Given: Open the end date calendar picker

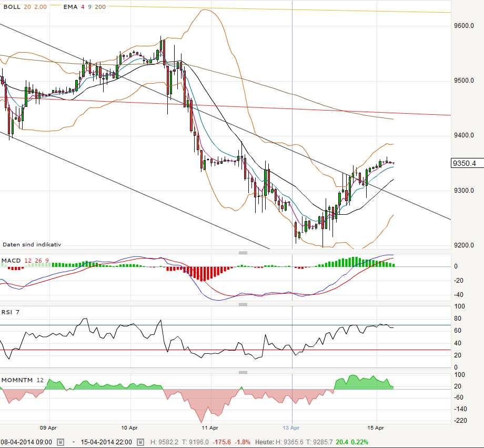Looking at the screenshot, I should [x=140, y=442].
